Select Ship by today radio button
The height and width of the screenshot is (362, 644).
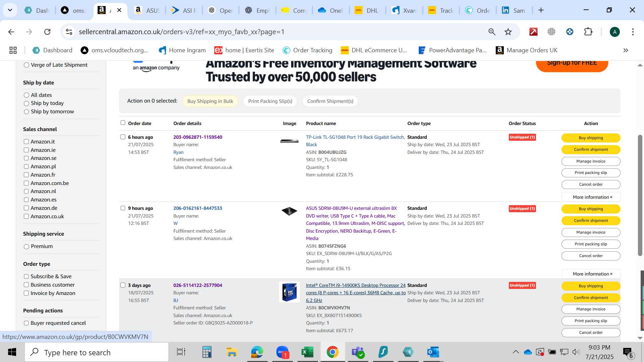coord(26,104)
